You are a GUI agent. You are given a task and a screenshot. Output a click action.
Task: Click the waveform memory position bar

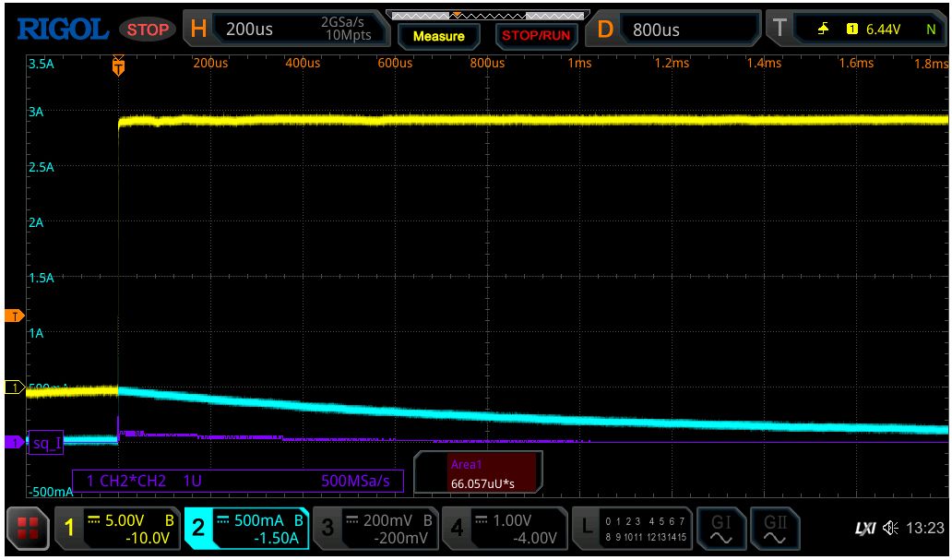(488, 15)
